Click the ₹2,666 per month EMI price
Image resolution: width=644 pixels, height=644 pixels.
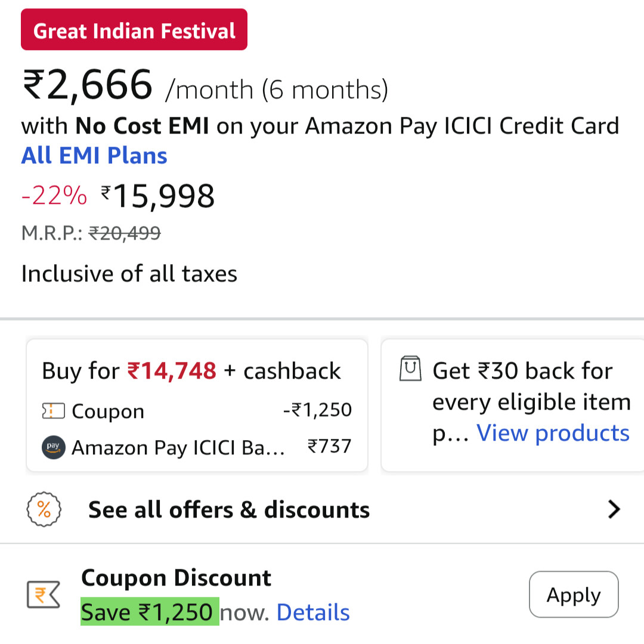(x=88, y=85)
